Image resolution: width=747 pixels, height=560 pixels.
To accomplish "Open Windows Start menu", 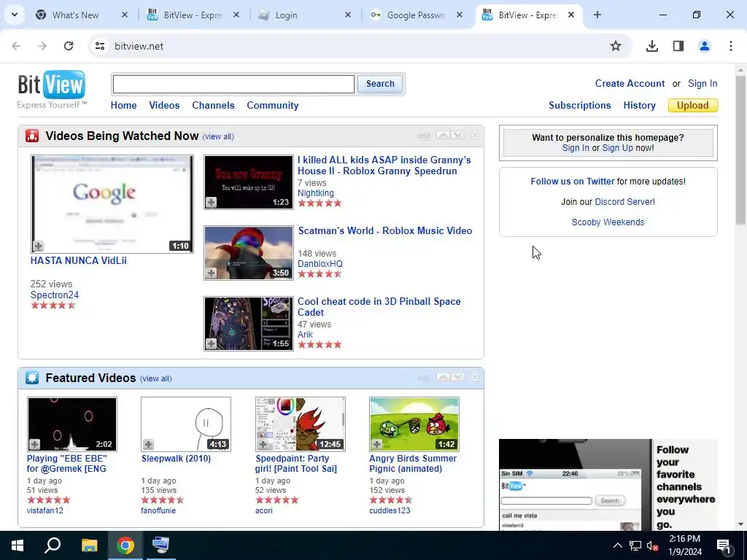I will tap(18, 545).
